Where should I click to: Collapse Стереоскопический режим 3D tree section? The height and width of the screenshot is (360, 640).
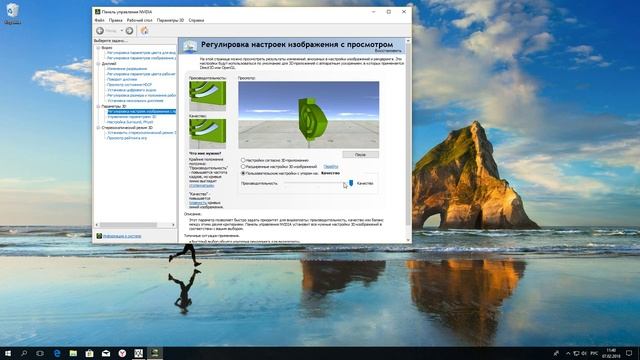click(98, 127)
